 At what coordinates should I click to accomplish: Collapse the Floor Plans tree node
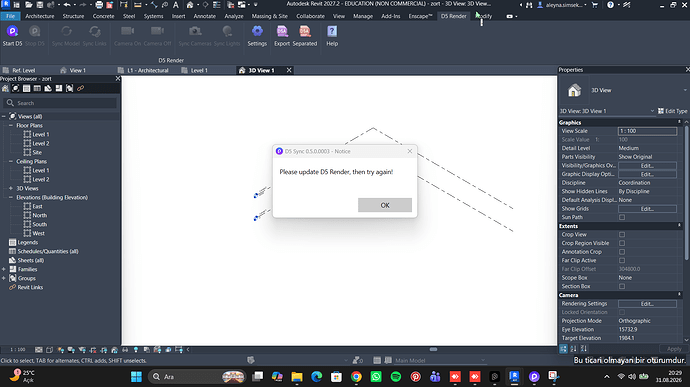pyautogui.click(x=11, y=125)
